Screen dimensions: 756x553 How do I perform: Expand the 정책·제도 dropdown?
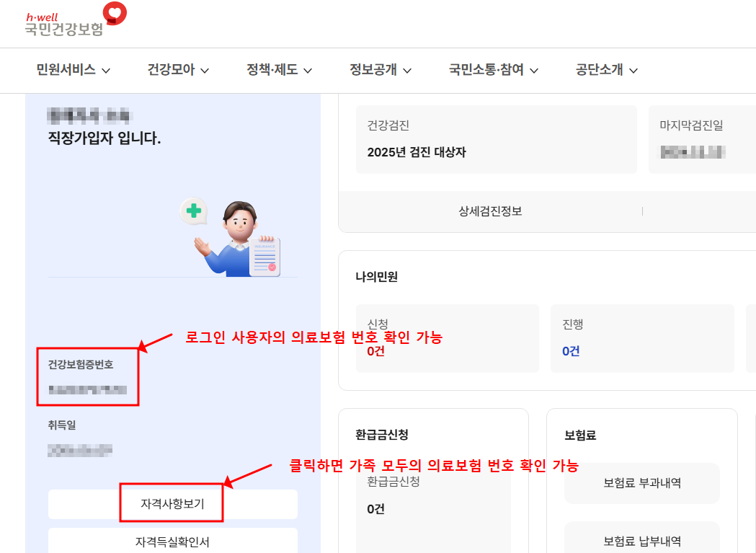(x=278, y=70)
